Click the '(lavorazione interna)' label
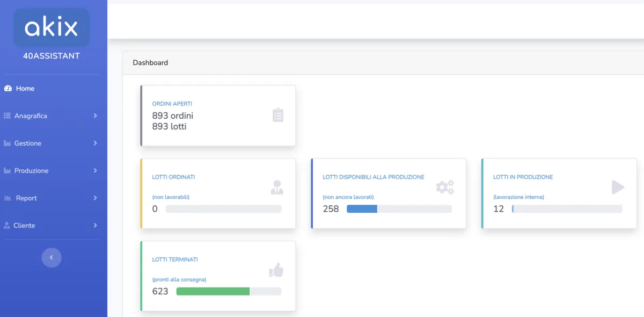 519,197
